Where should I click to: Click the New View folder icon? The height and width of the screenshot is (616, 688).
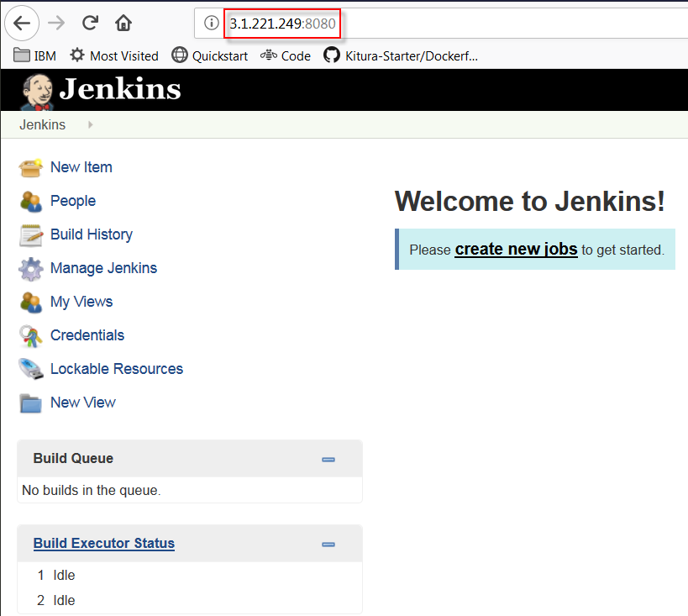[31, 403]
